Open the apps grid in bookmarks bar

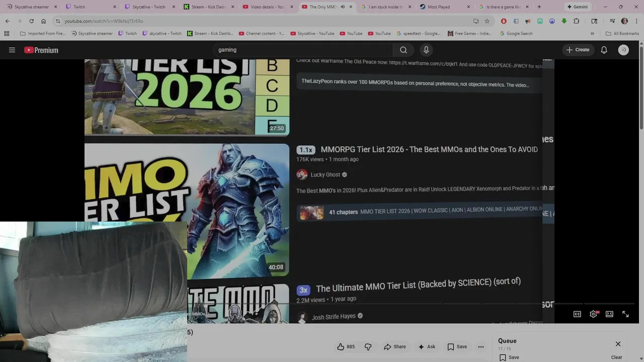[x=7, y=33]
